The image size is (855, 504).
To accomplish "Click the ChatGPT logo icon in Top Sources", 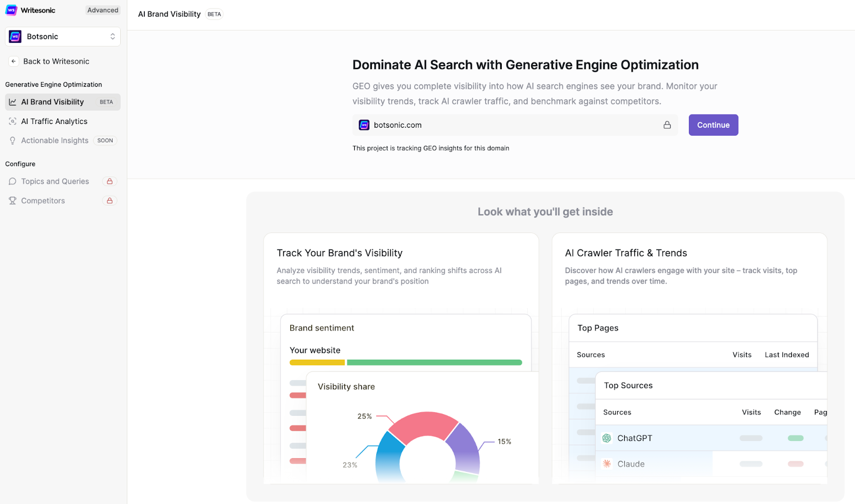I will pos(607,438).
